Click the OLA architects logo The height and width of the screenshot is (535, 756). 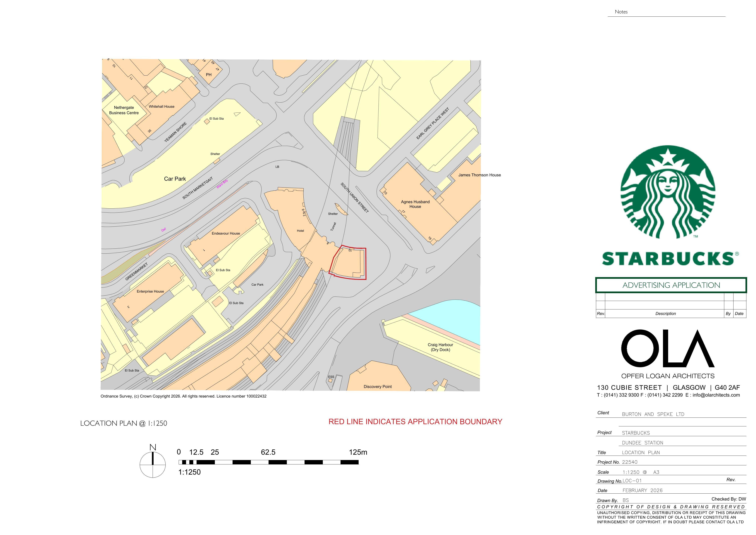[668, 348]
